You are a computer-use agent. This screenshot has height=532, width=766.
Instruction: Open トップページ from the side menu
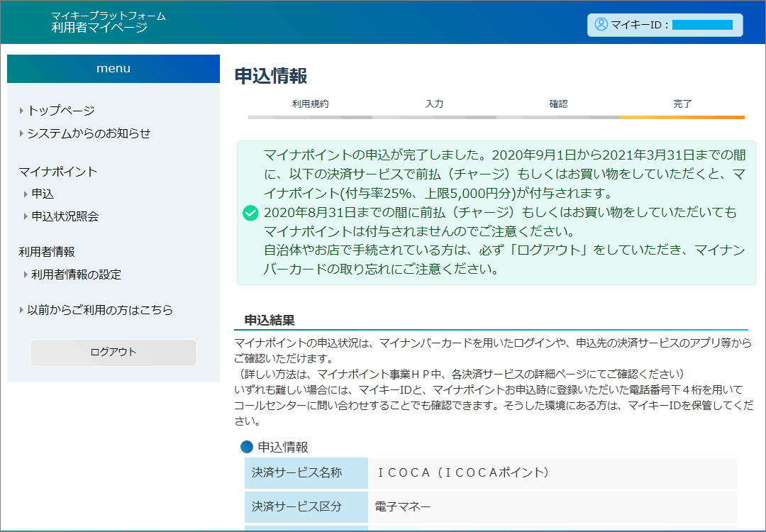[x=61, y=111]
